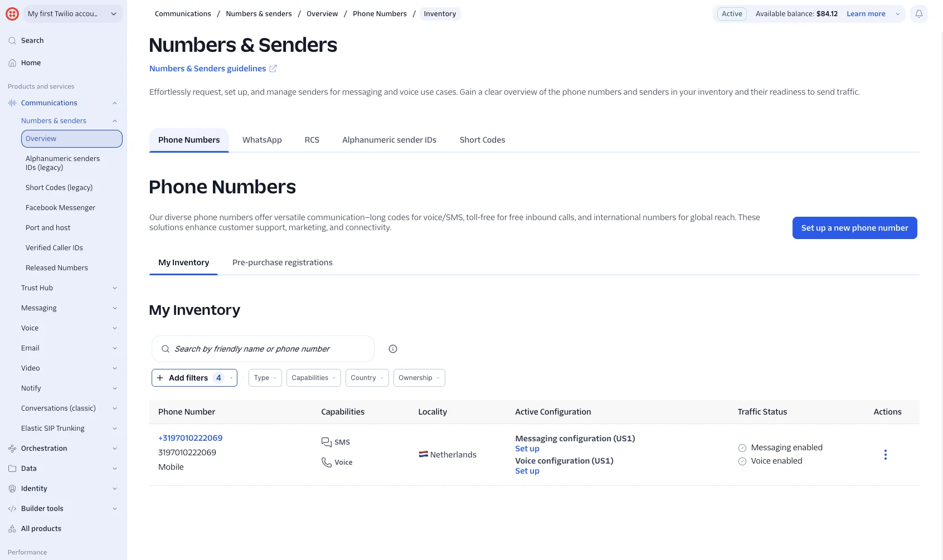Click the SMS capability icon

tap(327, 442)
